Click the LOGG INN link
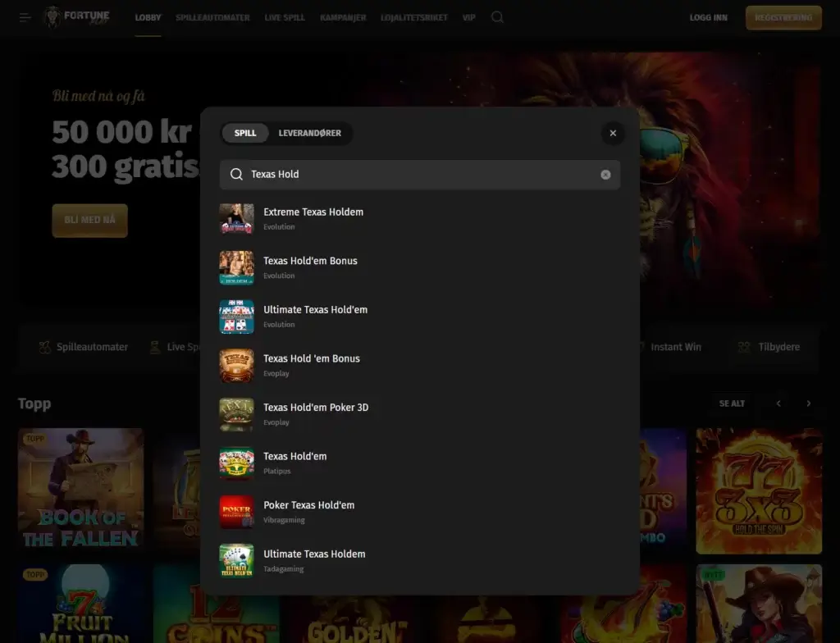 [x=708, y=18]
